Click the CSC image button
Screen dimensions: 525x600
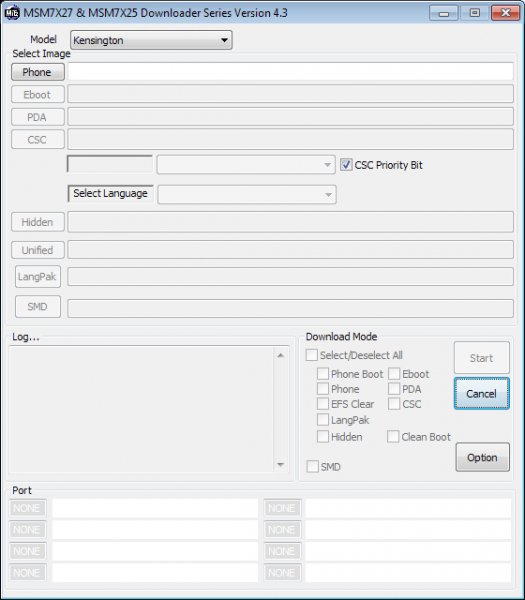[x=38, y=139]
